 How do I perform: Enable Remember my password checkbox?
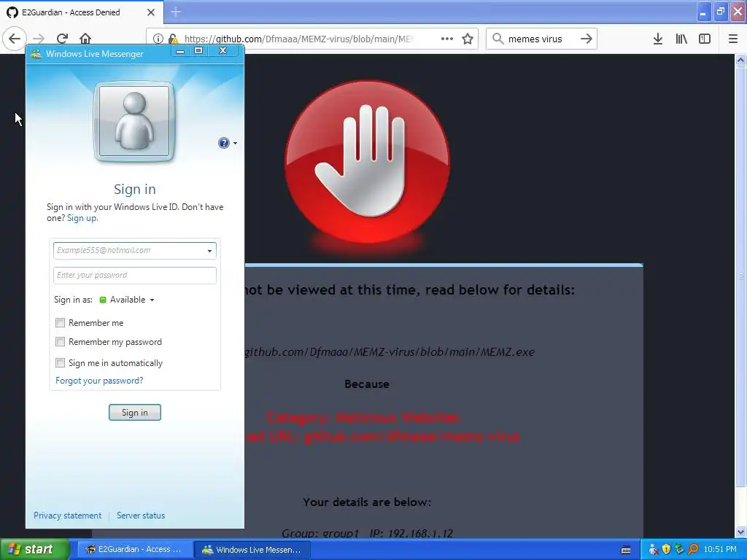60,342
